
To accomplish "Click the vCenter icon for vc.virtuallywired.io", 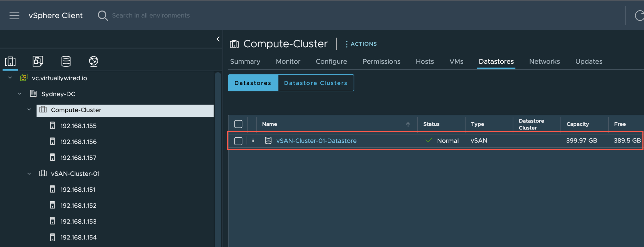I will coord(24,78).
